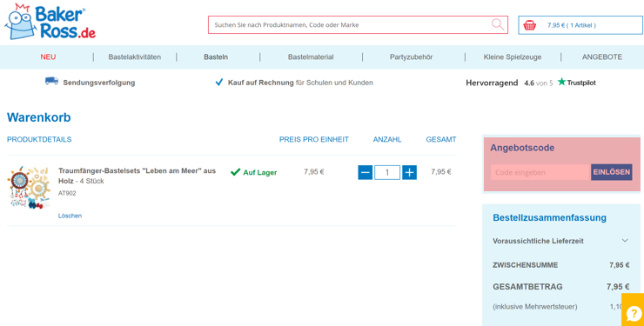Open the NEU menu
Viewport: 644px width, 326px height.
click(48, 57)
